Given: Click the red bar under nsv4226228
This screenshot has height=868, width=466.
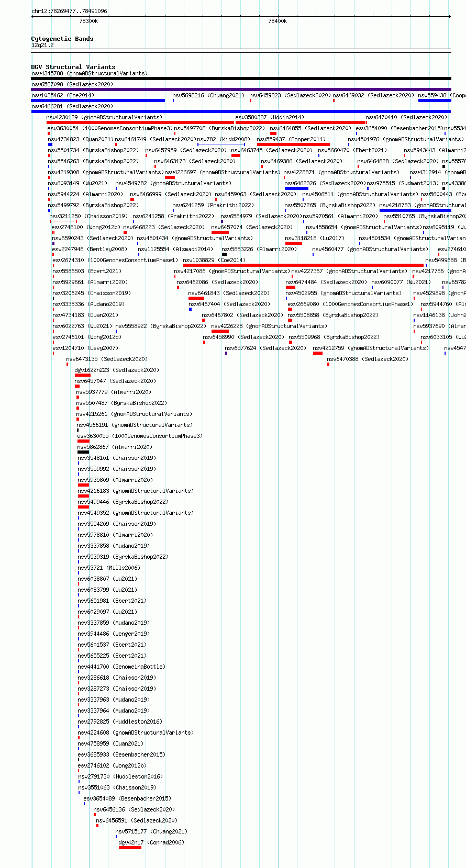Looking at the screenshot, I should coord(220,331).
